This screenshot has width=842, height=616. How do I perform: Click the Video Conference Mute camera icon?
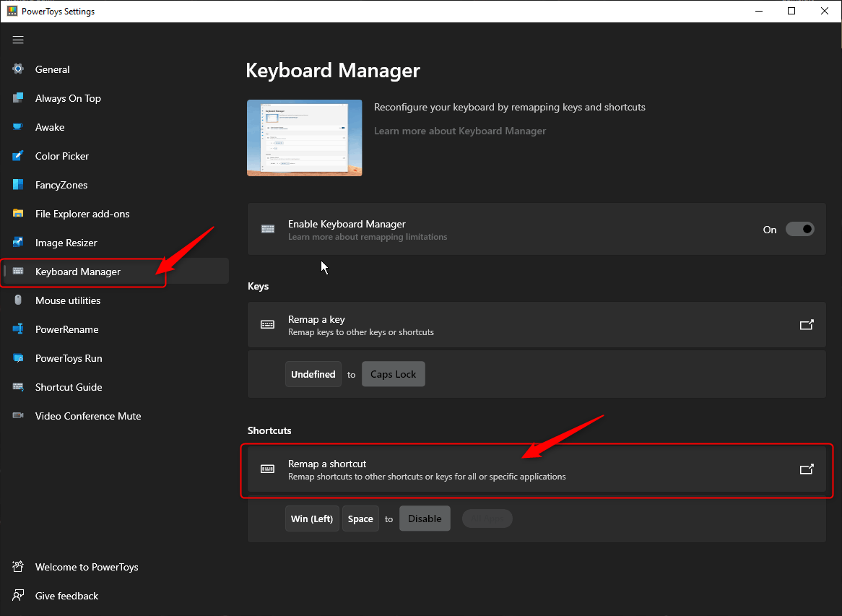click(18, 416)
